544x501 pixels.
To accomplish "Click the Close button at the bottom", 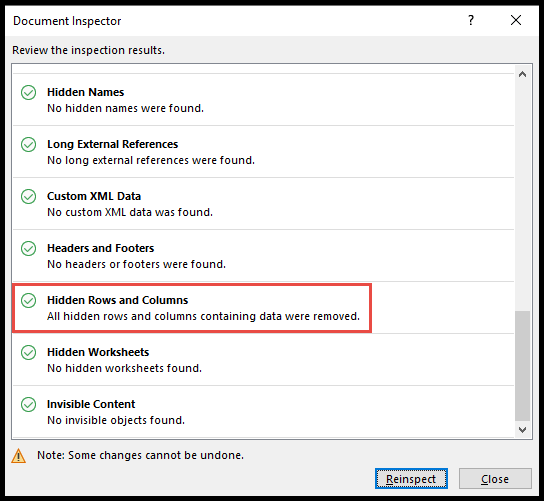I will point(495,479).
